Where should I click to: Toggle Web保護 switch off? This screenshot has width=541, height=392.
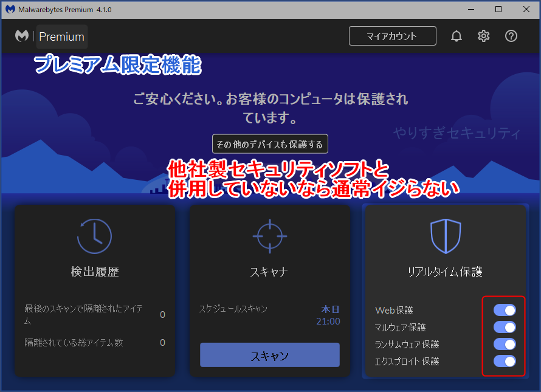pyautogui.click(x=505, y=310)
